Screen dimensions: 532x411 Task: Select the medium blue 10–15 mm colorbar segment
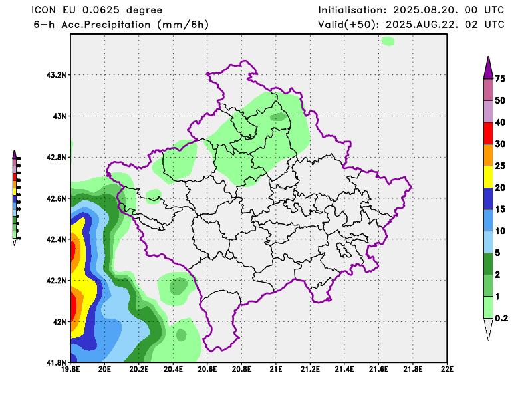pos(488,220)
